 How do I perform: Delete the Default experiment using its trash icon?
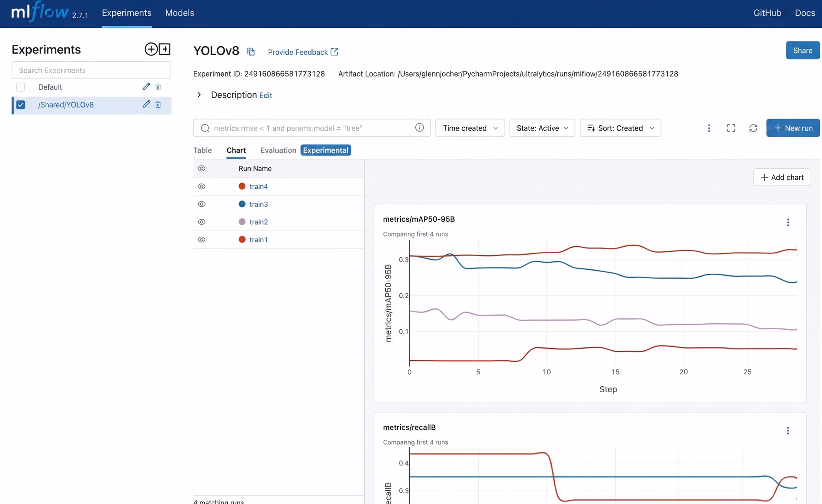pyautogui.click(x=158, y=87)
